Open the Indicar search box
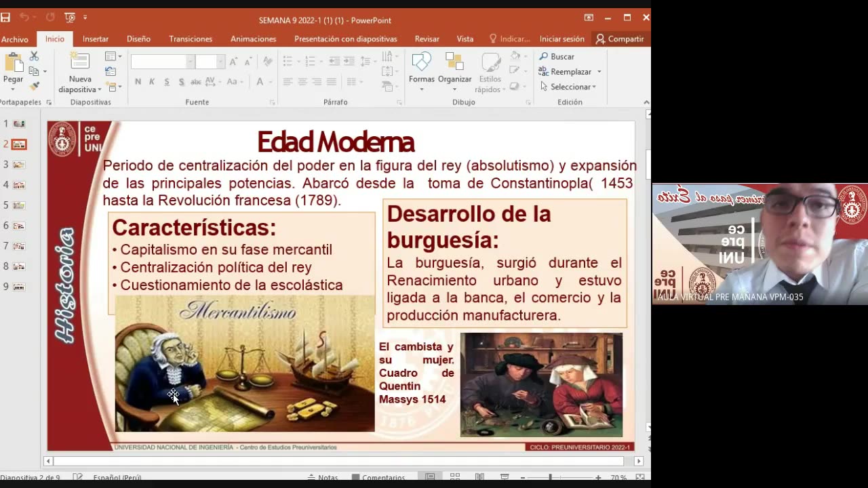The height and width of the screenshot is (488, 868). (509, 39)
